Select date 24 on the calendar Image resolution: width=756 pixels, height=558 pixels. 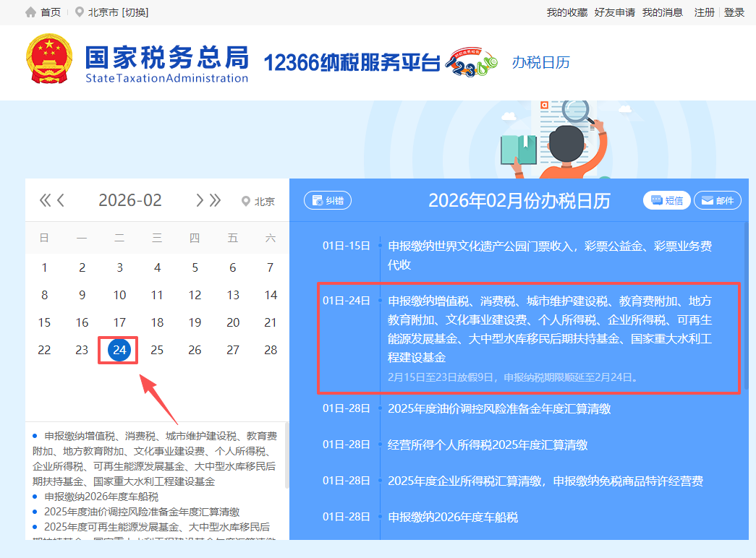click(119, 350)
